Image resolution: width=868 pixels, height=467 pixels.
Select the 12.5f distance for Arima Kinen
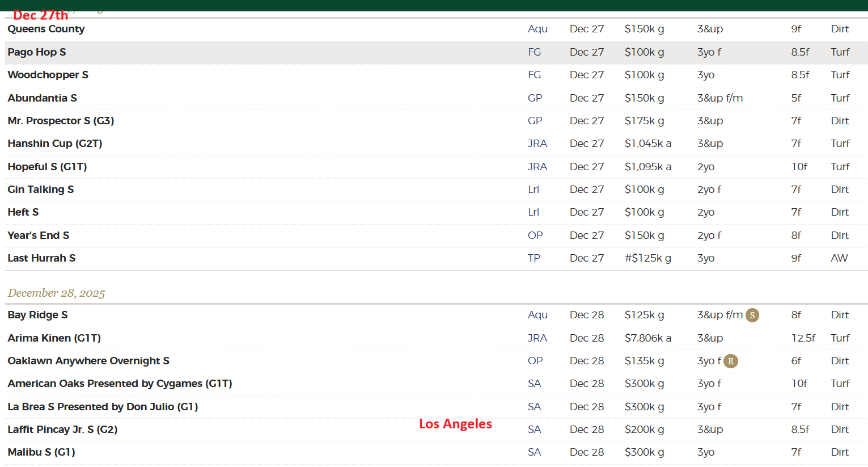[803, 338]
